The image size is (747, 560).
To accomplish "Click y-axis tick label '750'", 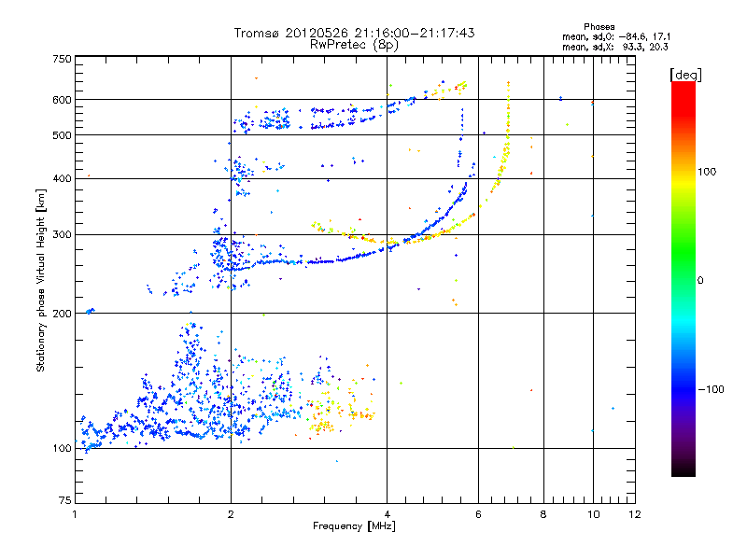I will 63,59.
